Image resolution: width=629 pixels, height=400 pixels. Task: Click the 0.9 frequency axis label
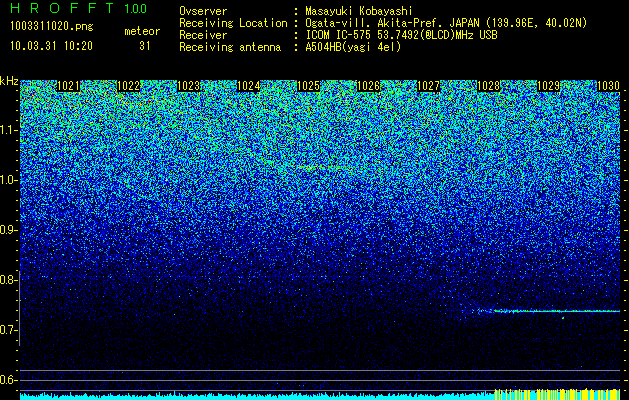[x=7, y=230]
